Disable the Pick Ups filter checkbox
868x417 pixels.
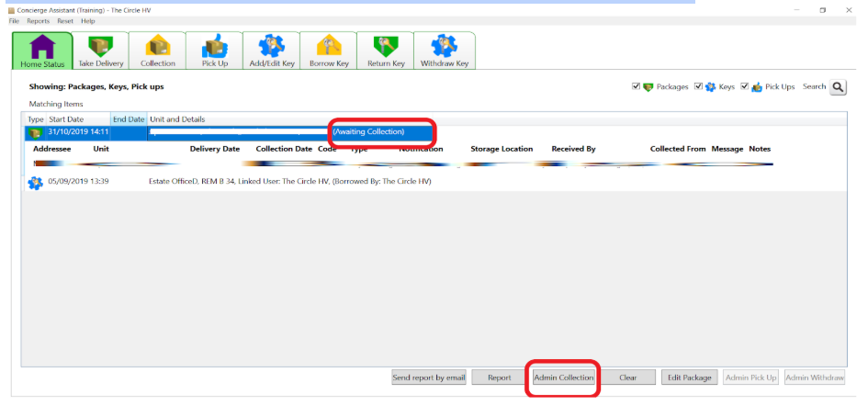click(745, 87)
